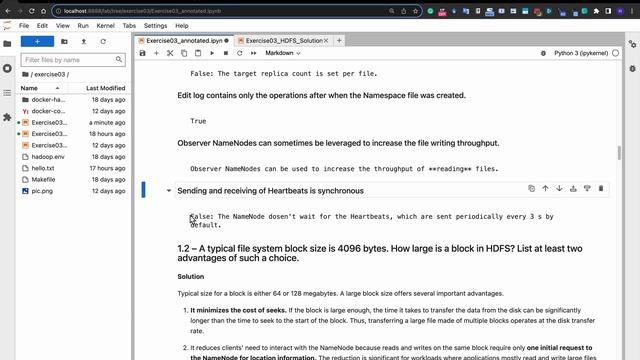
Task: Save the notebook with the disk icon
Action: click(142, 53)
